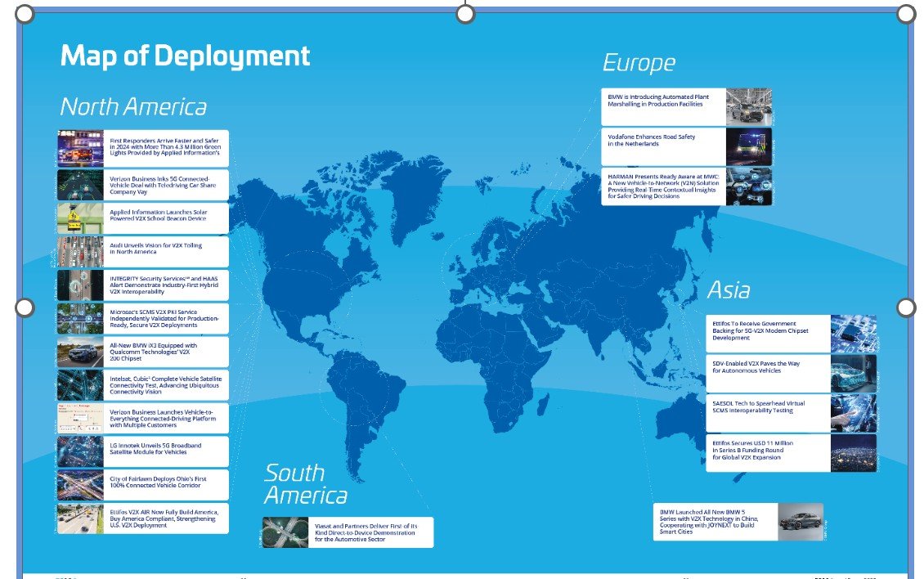
Task: Open the Verizon Vehicle-to-Everything Platform map thumbnail
Action: [x=81, y=418]
